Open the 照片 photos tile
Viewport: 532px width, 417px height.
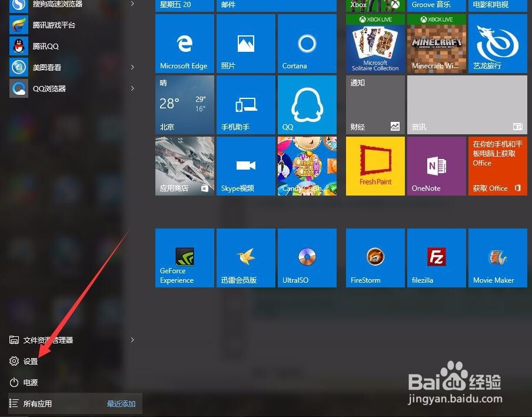tap(245, 44)
